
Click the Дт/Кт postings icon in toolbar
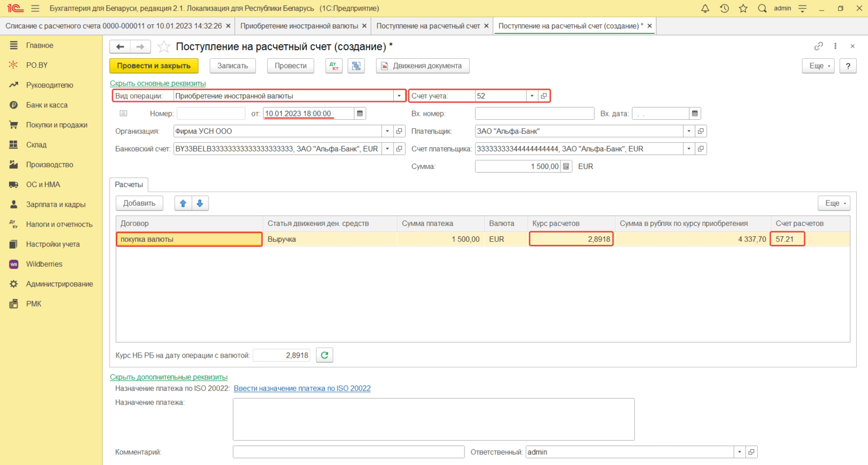334,66
